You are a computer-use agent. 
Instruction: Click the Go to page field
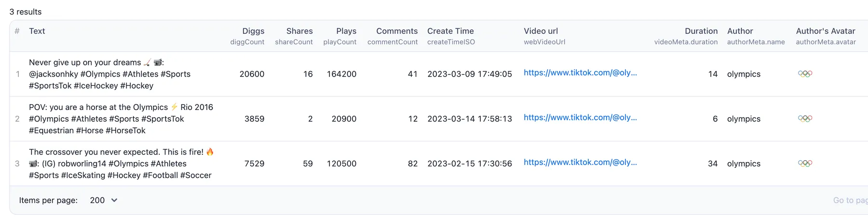tap(850, 200)
